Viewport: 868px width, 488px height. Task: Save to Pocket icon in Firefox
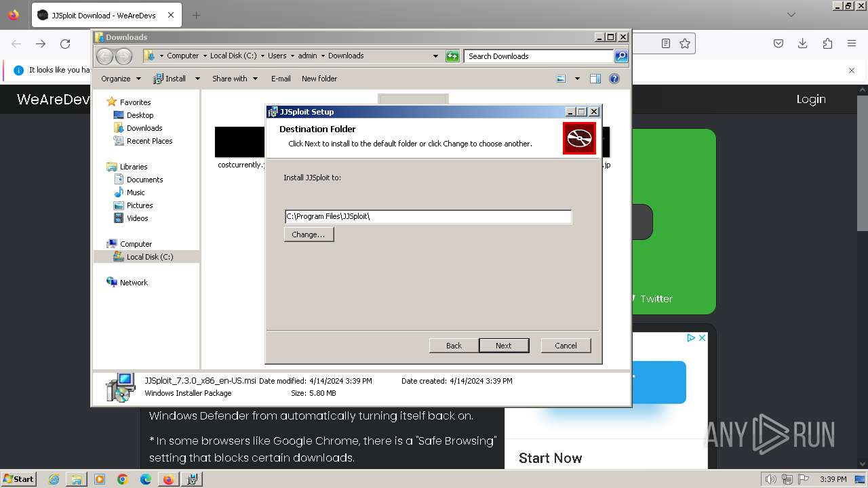[778, 44]
